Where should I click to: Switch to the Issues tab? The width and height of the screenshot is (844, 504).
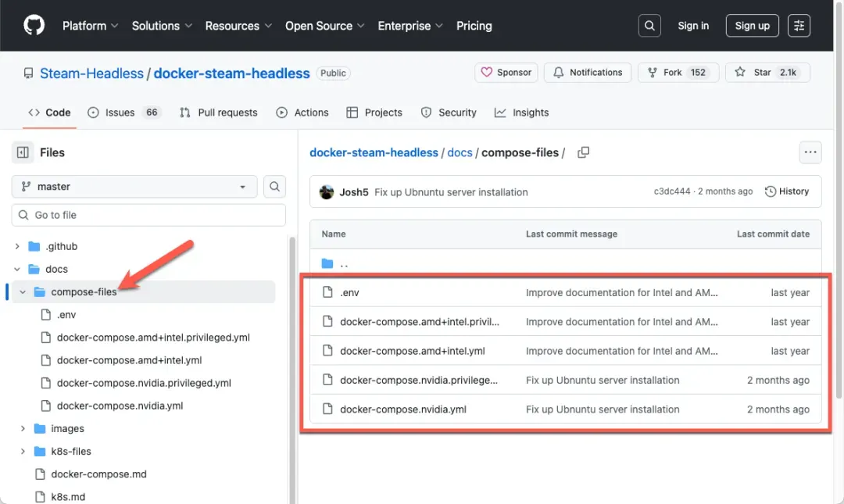click(112, 112)
